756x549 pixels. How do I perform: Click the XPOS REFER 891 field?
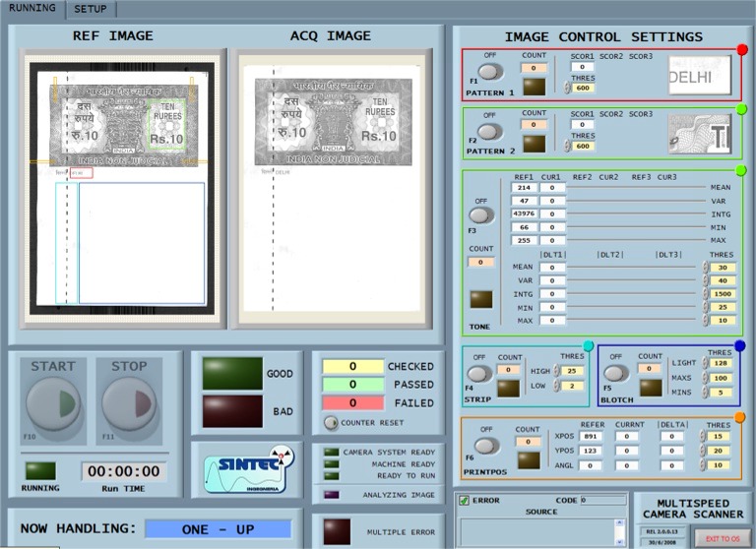pyautogui.click(x=591, y=436)
